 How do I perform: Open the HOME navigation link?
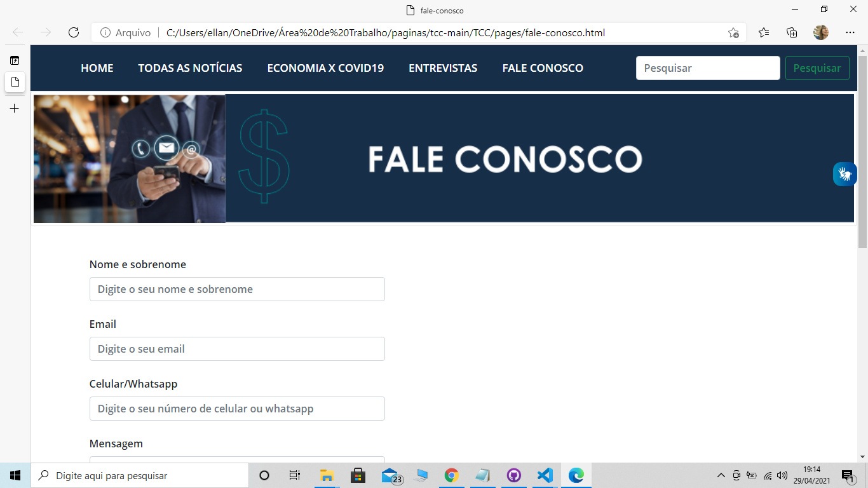pyautogui.click(x=97, y=68)
